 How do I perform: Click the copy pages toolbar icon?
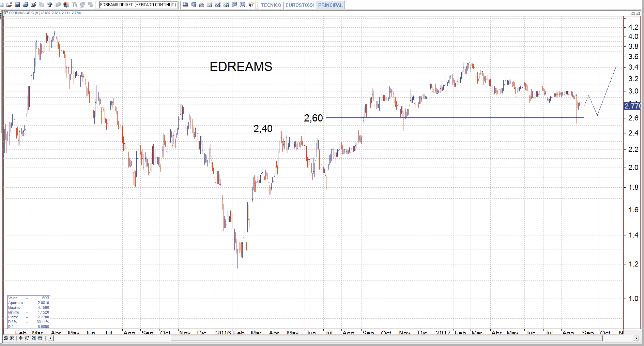pyautogui.click(x=42, y=5)
